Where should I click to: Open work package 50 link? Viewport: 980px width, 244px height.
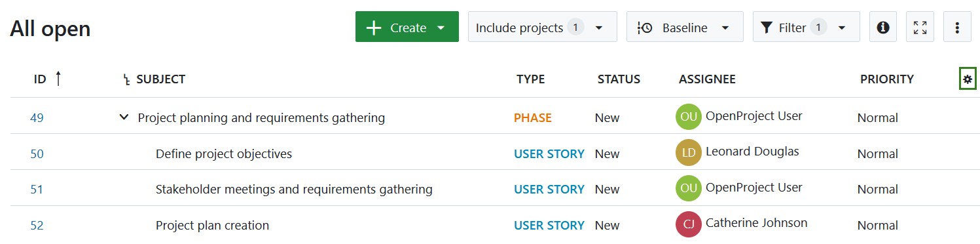[x=37, y=154]
